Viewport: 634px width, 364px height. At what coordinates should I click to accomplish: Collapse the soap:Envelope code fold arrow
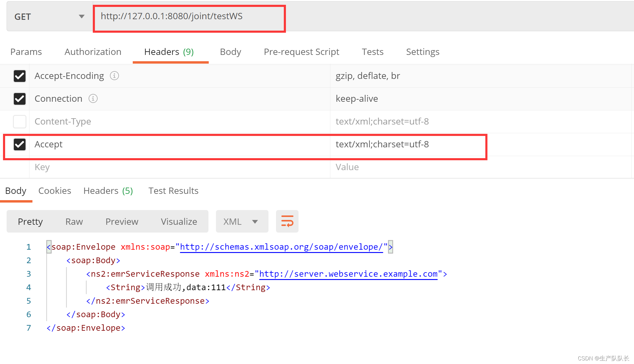point(48,247)
